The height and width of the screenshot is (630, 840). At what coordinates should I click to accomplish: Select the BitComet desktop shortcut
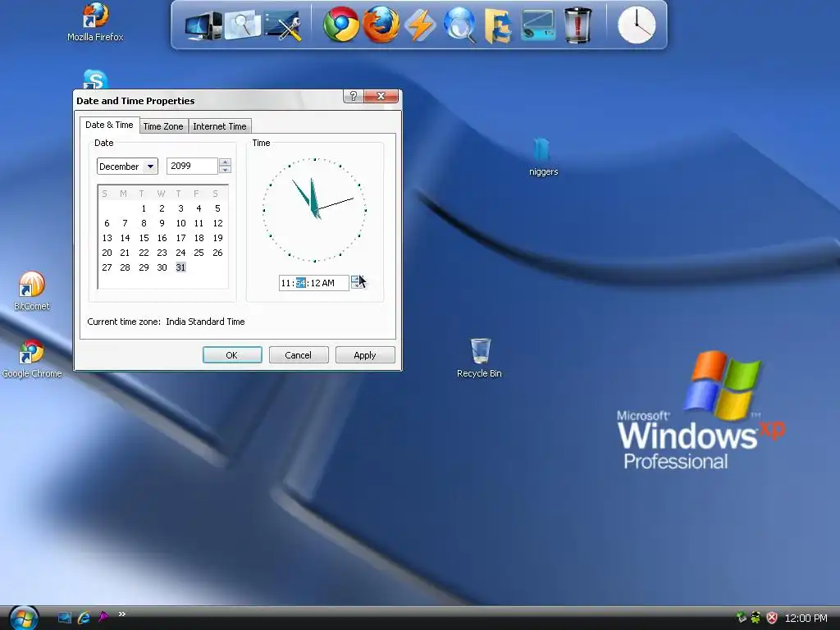point(32,291)
